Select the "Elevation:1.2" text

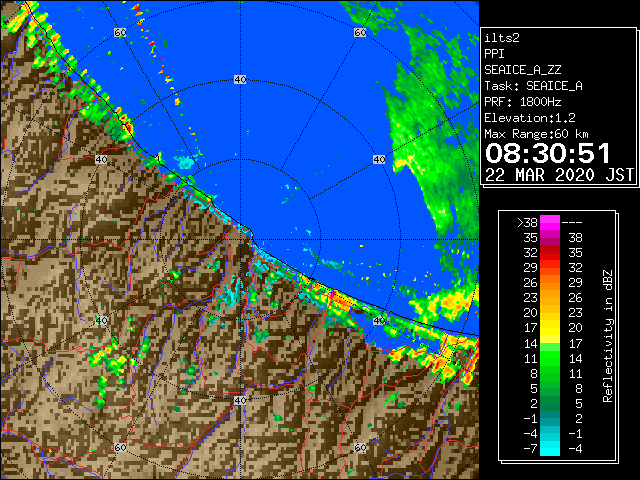point(530,118)
